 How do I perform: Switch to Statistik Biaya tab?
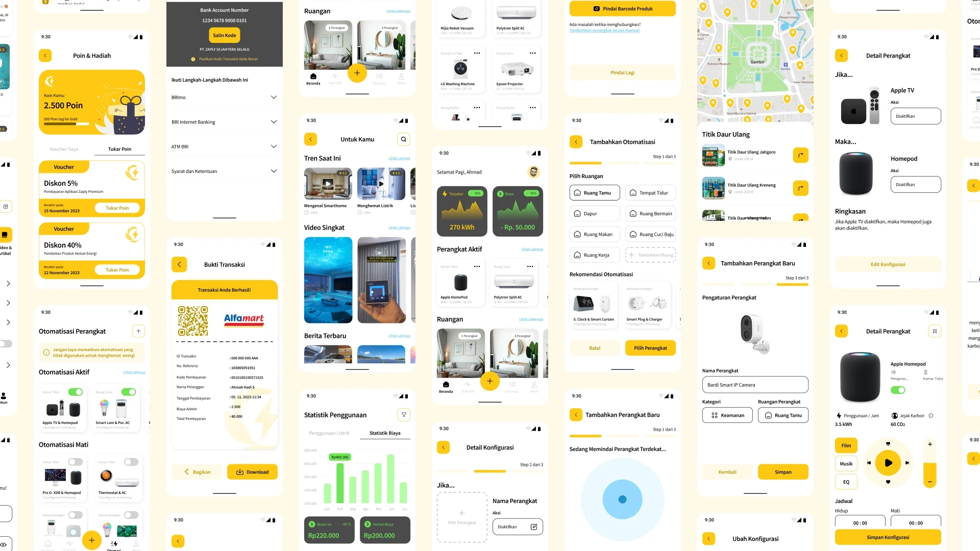coord(384,433)
